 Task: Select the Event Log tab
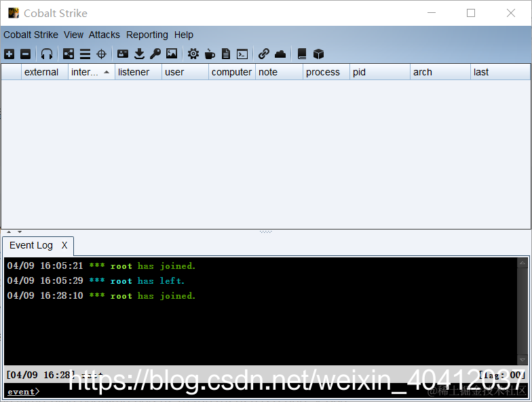coord(31,245)
